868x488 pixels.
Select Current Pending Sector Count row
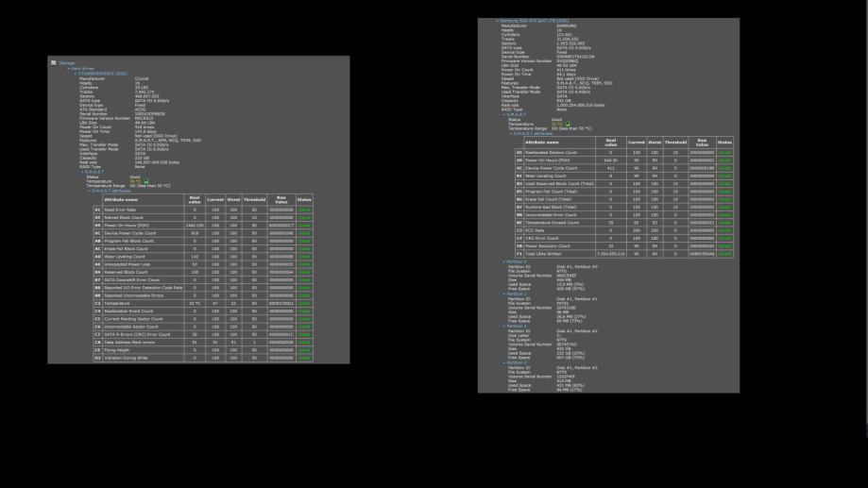(x=203, y=319)
